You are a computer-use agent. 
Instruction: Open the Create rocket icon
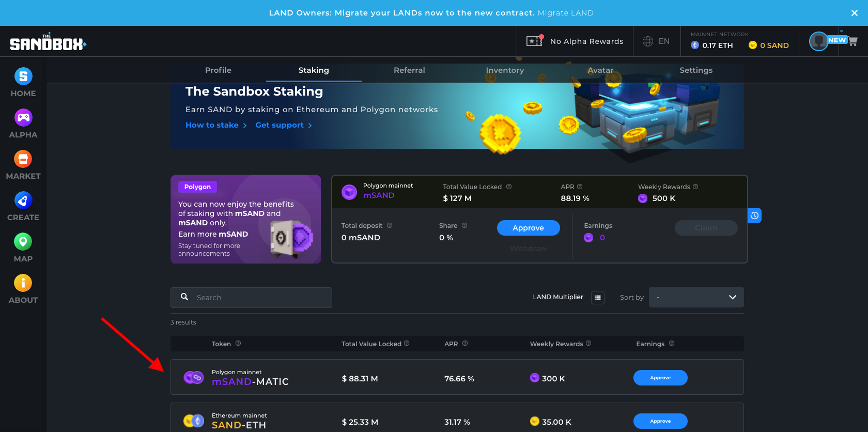(x=23, y=200)
